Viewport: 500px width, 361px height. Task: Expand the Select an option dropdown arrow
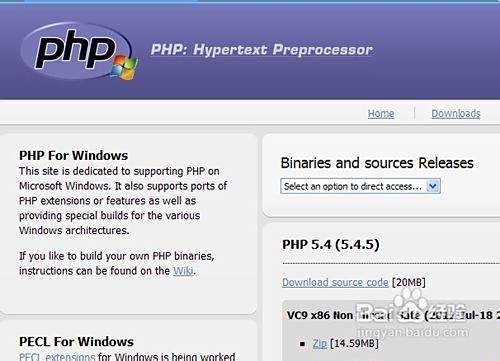(433, 186)
